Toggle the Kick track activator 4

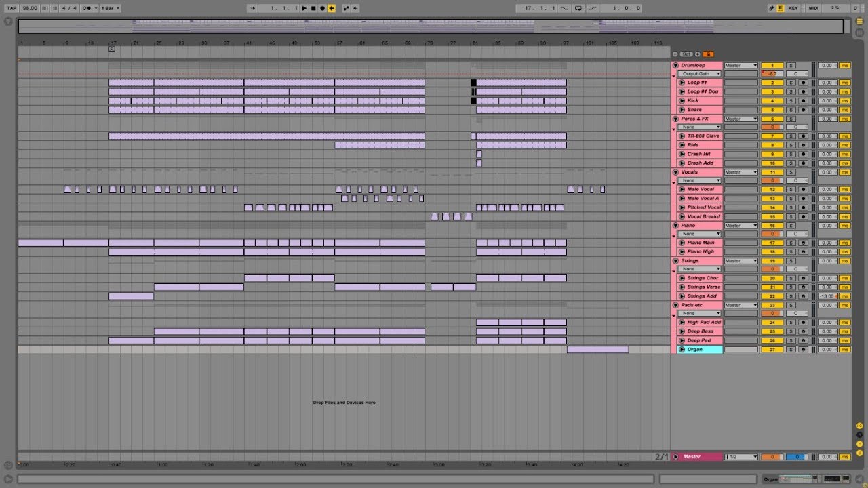[772, 100]
